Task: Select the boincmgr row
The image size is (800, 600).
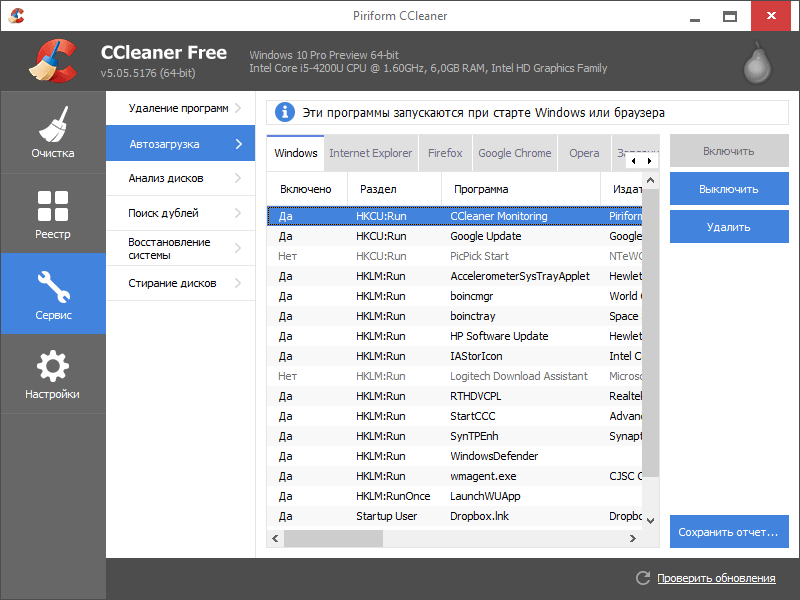Action: [x=455, y=296]
